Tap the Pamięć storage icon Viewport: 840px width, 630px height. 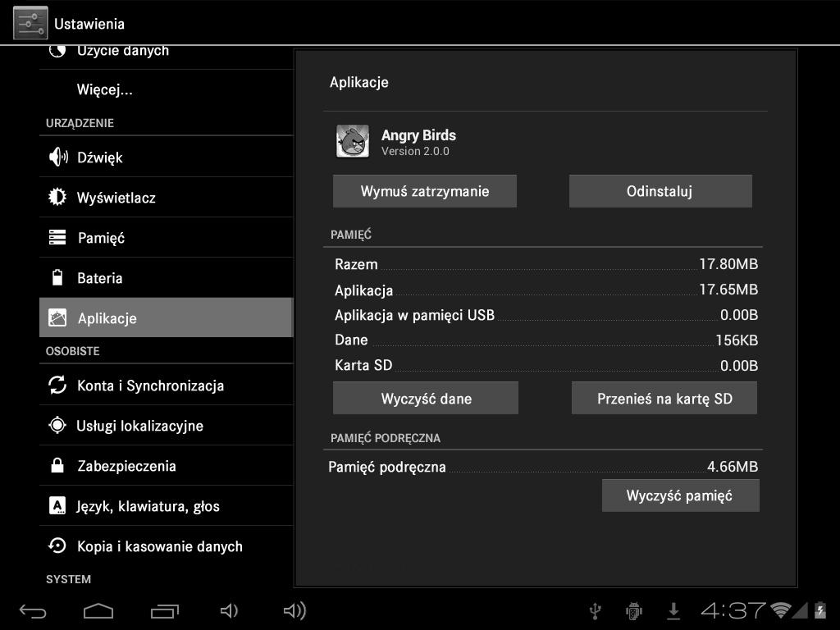(57, 237)
